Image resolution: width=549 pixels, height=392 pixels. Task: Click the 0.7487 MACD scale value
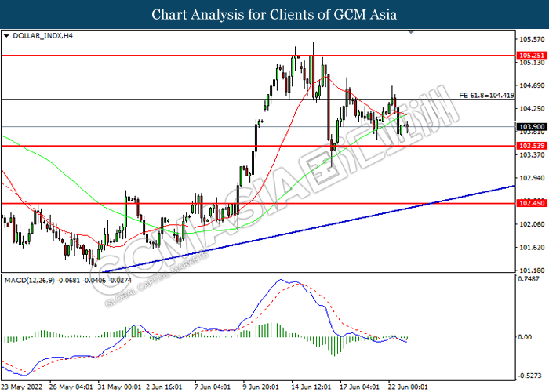pyautogui.click(x=529, y=278)
